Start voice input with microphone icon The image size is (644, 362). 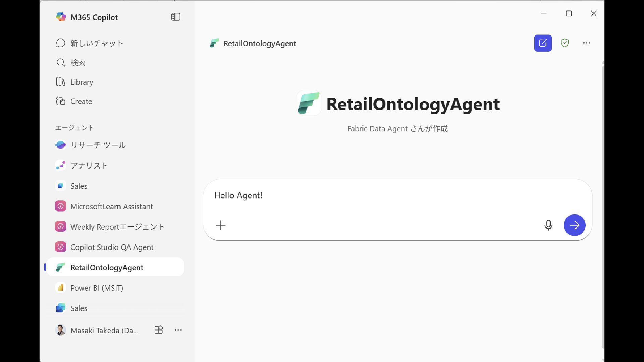(548, 225)
